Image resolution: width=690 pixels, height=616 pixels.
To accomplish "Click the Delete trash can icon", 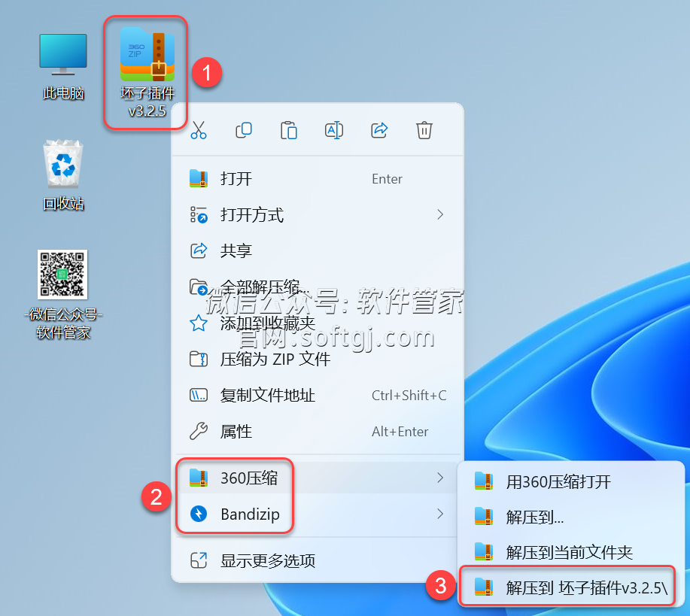I will click(424, 130).
